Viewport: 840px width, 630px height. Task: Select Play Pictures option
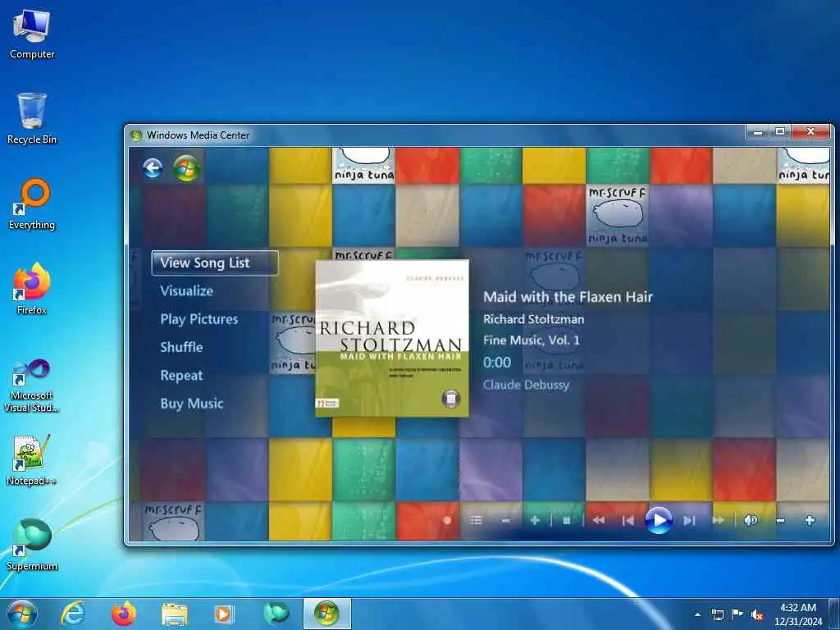[199, 319]
